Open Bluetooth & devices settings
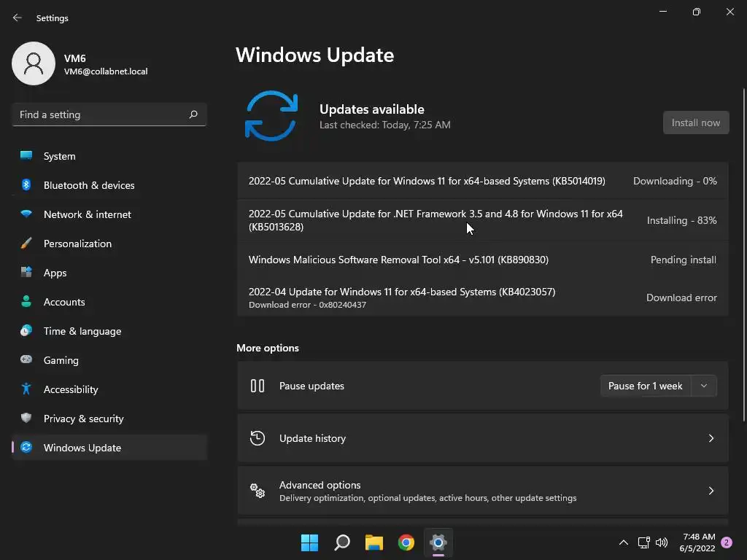747x560 pixels. [109, 184]
